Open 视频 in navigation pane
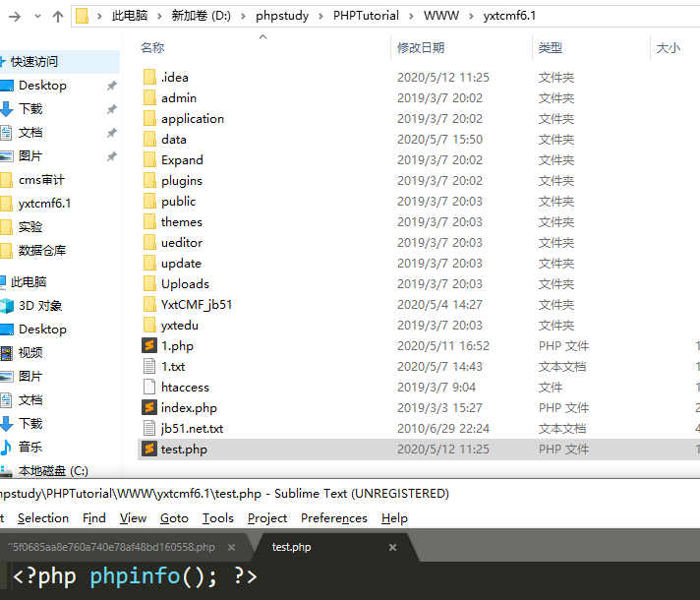This screenshot has width=700, height=600. point(30,353)
